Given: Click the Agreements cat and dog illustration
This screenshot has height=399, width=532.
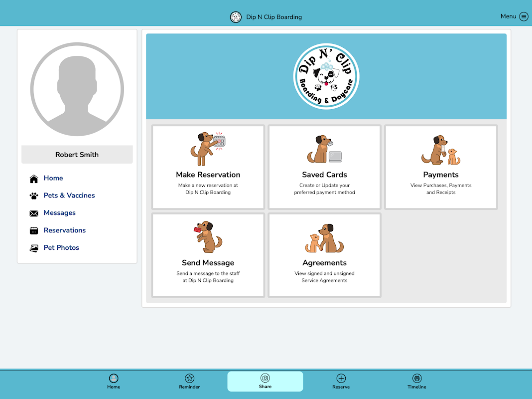Looking at the screenshot, I should (x=324, y=238).
